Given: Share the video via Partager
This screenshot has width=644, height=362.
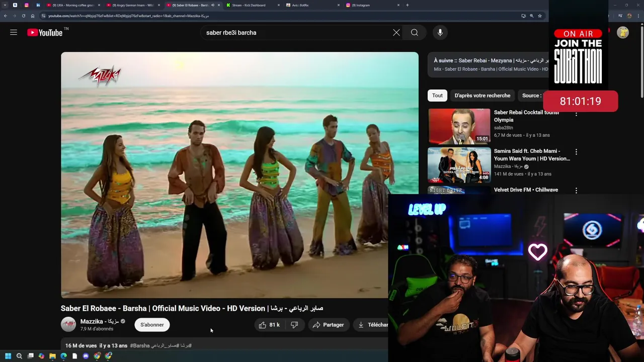Looking at the screenshot, I should coord(328,325).
